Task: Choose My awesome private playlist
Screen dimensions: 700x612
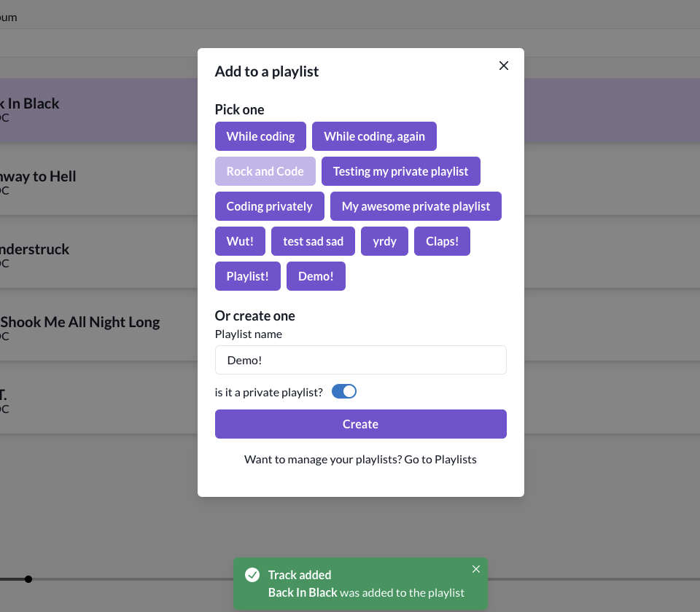Action: point(416,206)
